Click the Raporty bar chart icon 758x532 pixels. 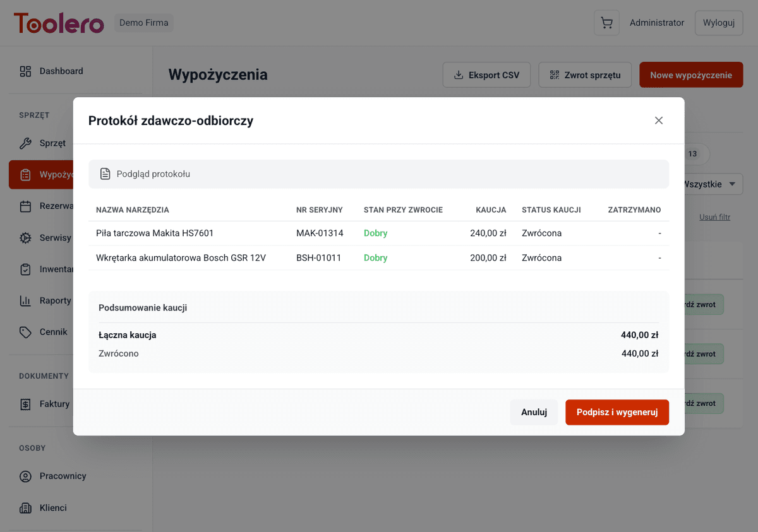click(x=25, y=301)
